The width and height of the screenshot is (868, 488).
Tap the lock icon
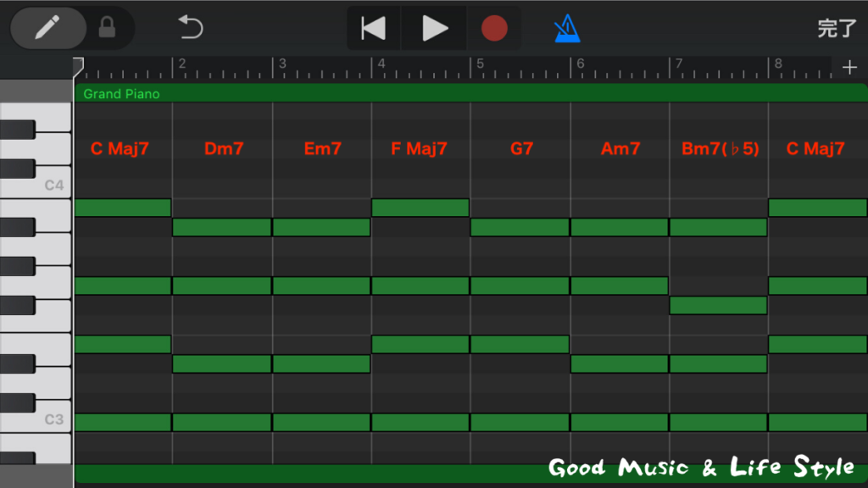tap(107, 27)
